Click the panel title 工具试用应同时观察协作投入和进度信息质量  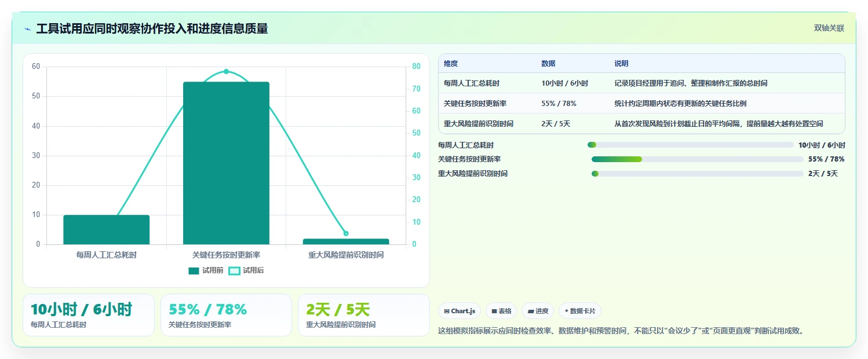(152, 29)
